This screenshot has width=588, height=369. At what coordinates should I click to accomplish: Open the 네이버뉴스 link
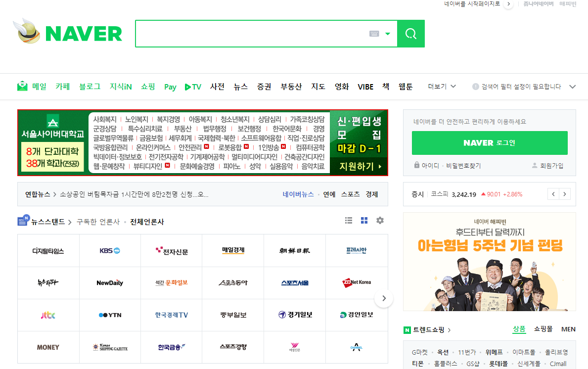[x=298, y=194]
